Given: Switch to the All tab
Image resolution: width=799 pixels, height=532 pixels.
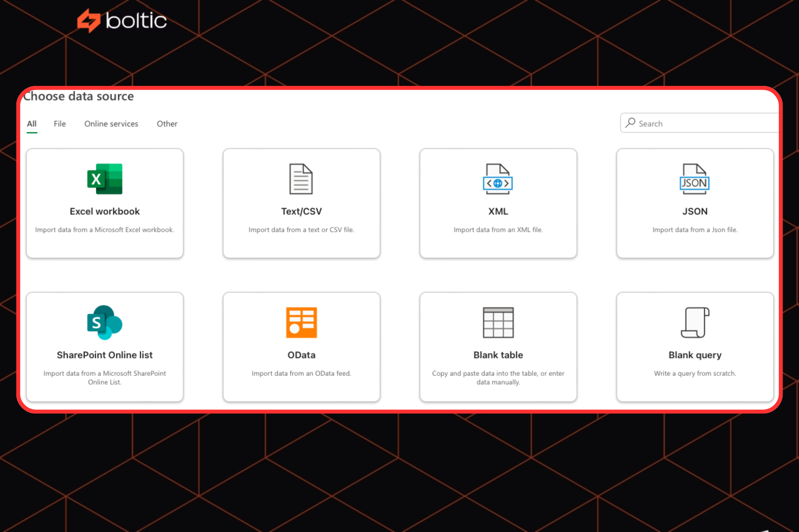Looking at the screenshot, I should point(32,124).
